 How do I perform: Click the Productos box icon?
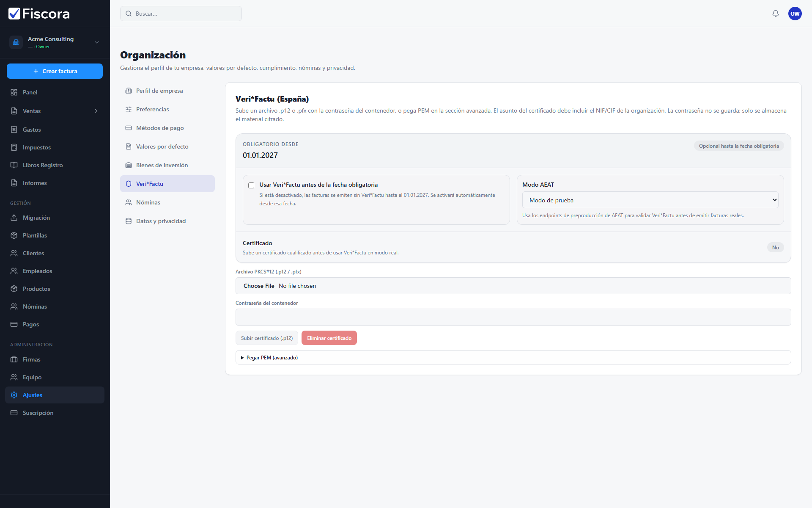(x=14, y=289)
